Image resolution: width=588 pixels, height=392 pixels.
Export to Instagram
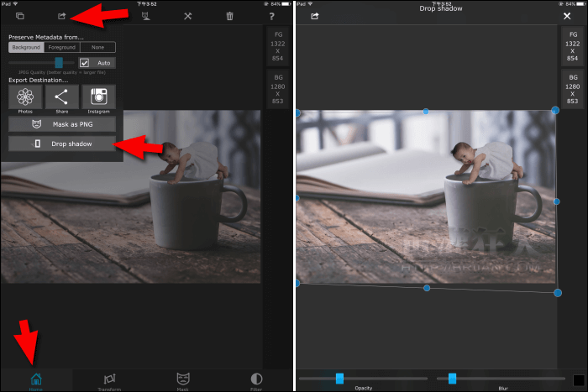(98, 98)
